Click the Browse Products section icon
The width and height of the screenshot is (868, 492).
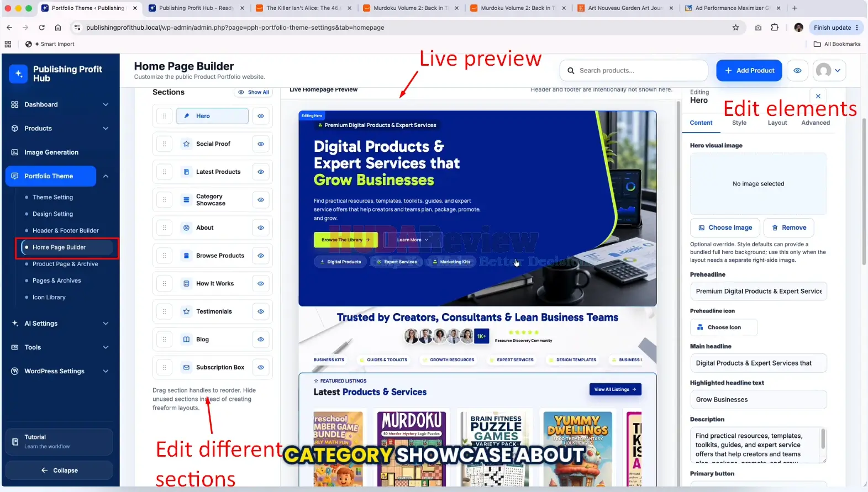186,256
